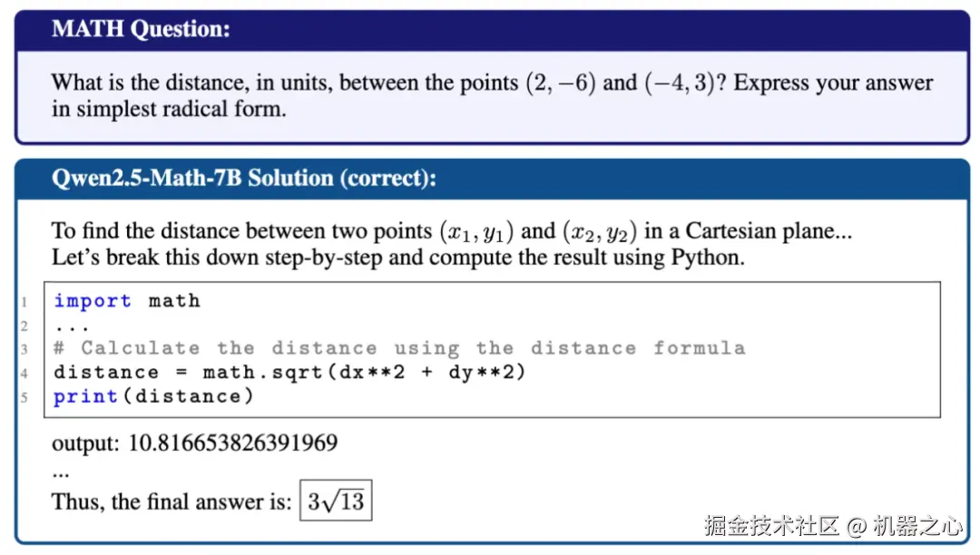Click the blue print keyword
The height and width of the screenshot is (555, 980).
pos(85,396)
